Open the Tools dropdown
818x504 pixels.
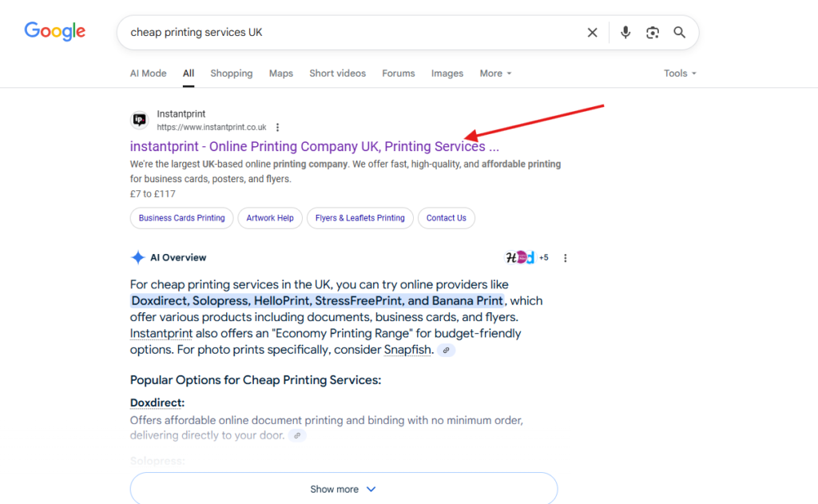[x=680, y=73]
